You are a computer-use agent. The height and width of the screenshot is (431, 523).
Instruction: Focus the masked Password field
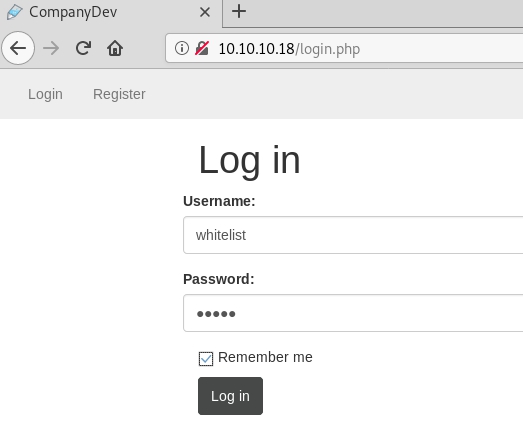(x=353, y=313)
